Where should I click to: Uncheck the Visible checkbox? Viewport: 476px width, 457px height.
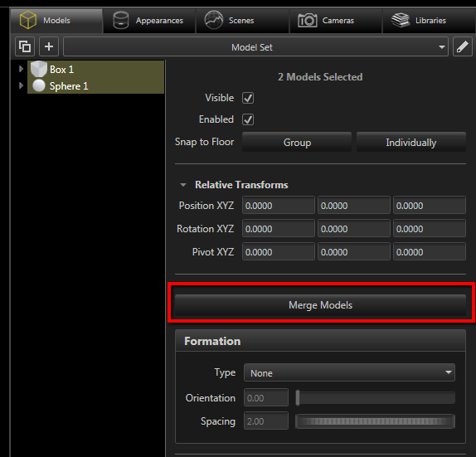(x=248, y=98)
